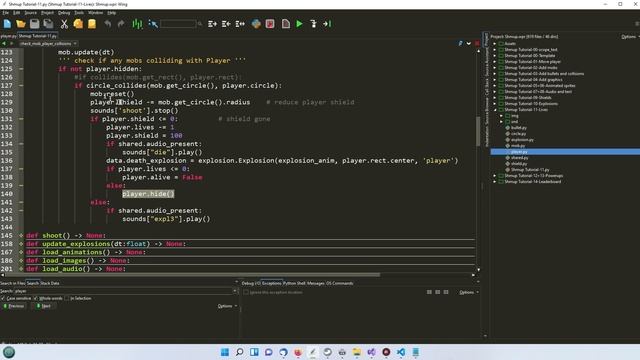This screenshot has width=640, height=360.
Task: Expand the folded shoot() function
Action: pyautogui.click(x=21, y=236)
